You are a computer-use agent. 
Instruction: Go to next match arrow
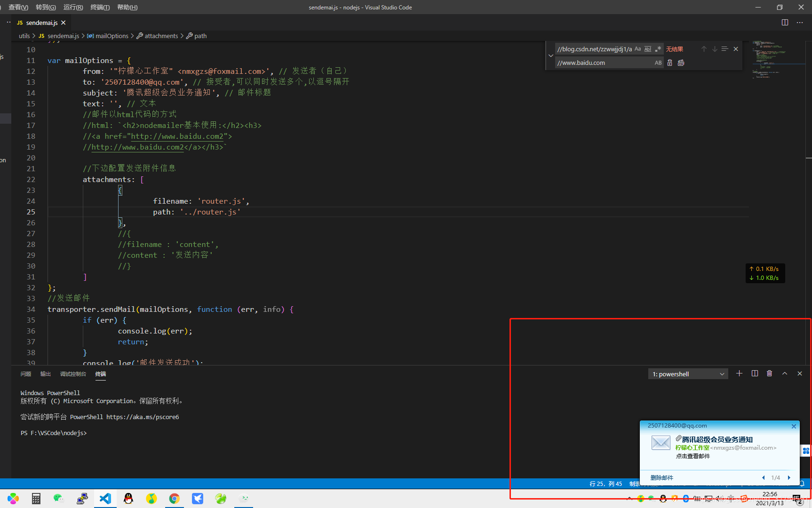pos(715,49)
